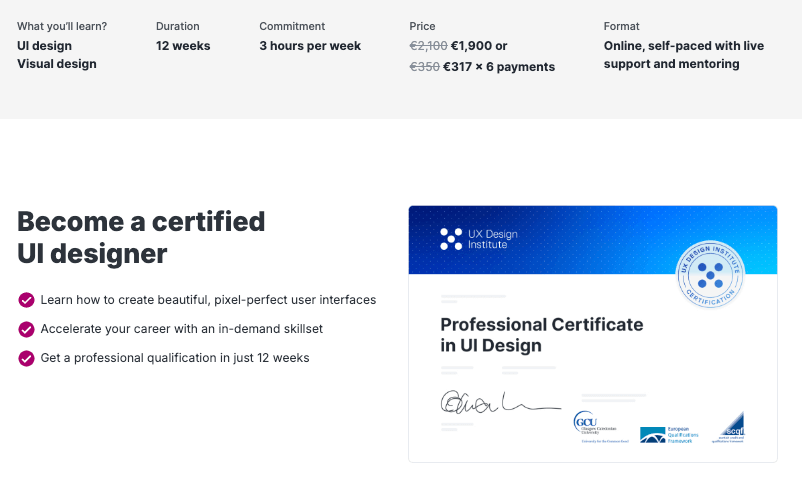Click 'Visual design' text
This screenshot has width=802, height=481.
point(57,64)
